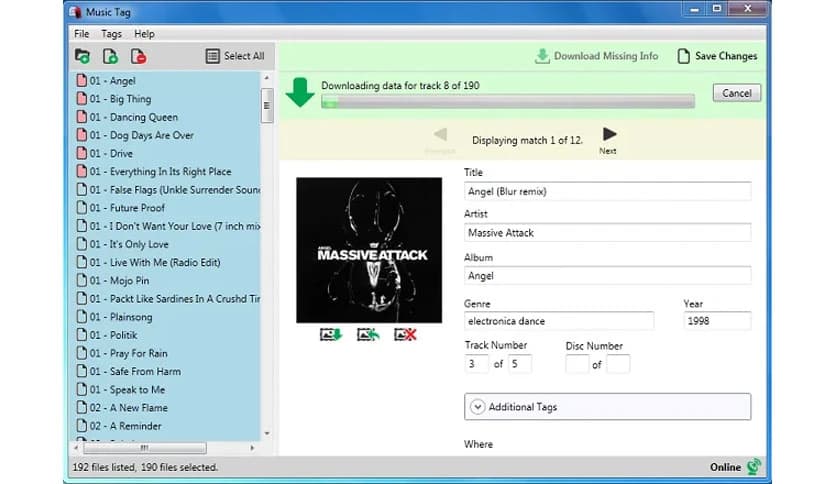The width and height of the screenshot is (836, 484).
Task: Open the File menu
Action: click(x=82, y=34)
